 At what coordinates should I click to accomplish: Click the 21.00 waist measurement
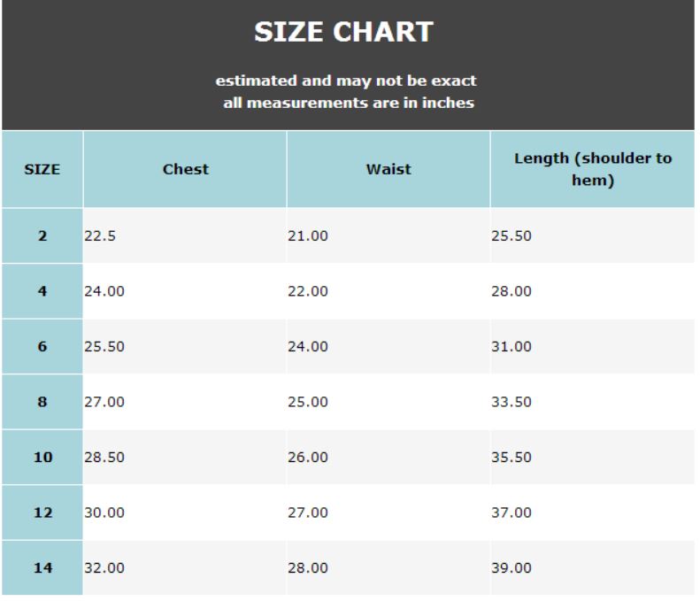tap(307, 236)
